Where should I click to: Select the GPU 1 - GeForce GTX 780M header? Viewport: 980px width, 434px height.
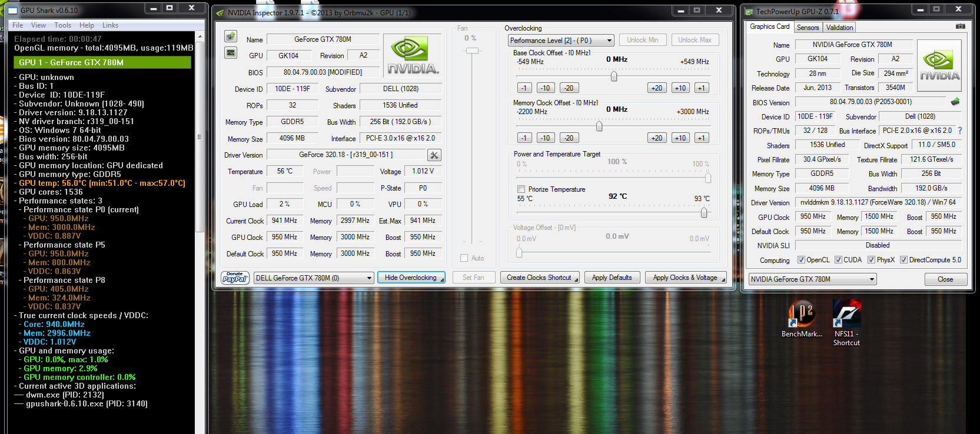coord(102,62)
